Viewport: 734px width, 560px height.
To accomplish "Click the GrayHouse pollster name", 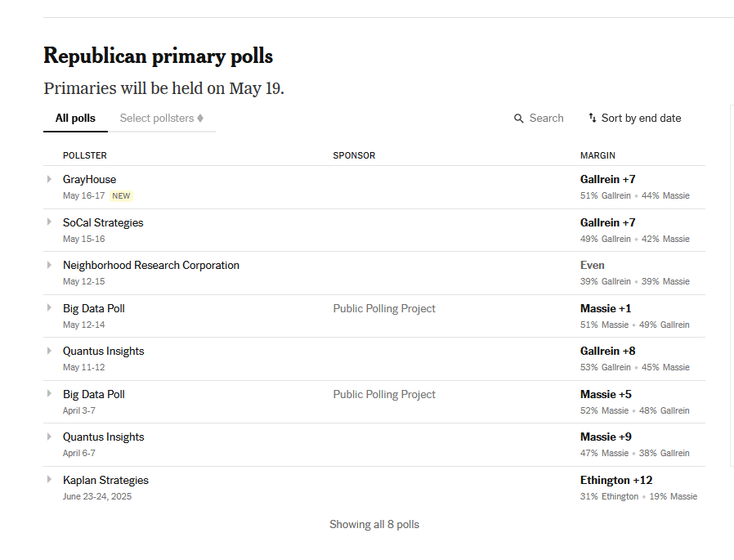I will [x=89, y=179].
